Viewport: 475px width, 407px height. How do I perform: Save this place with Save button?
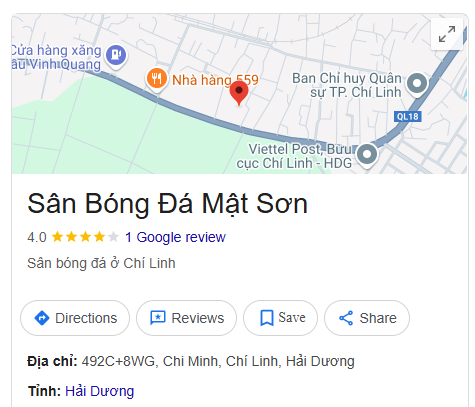pyautogui.click(x=280, y=318)
